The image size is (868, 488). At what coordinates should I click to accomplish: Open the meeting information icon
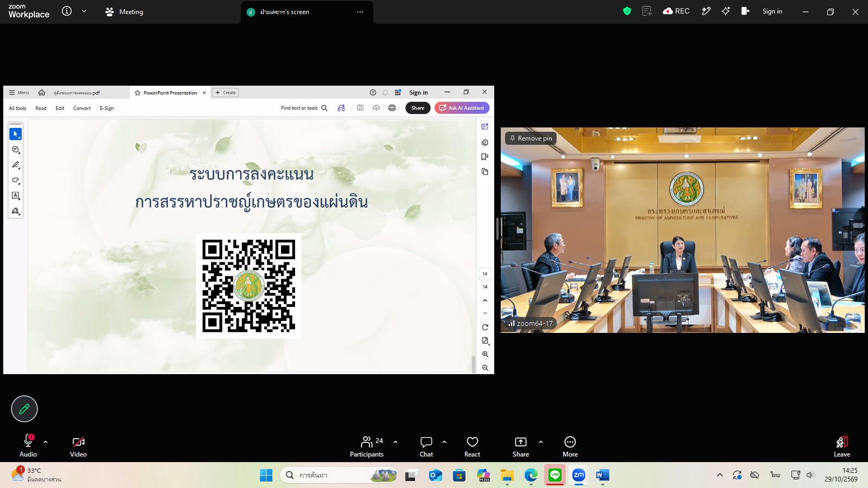67,11
